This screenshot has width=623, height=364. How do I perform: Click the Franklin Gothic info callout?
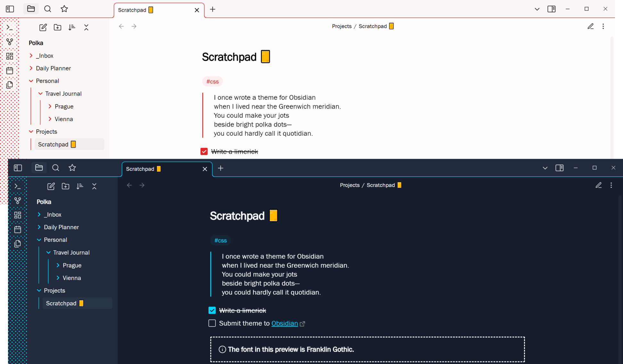pos(367,349)
